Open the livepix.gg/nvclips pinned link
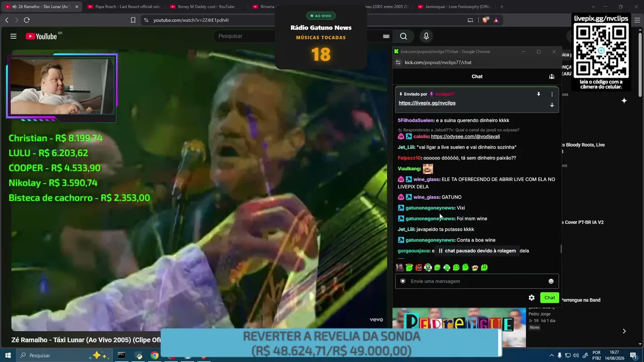 (427, 103)
